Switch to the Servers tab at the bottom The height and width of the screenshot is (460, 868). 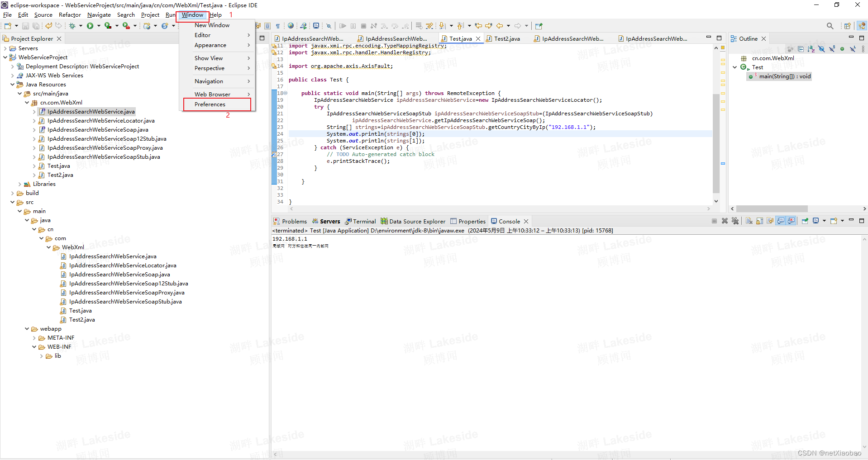coord(330,221)
